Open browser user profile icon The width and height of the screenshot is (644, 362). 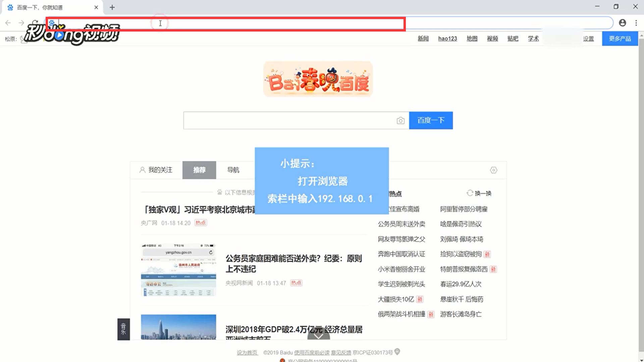[x=623, y=22]
